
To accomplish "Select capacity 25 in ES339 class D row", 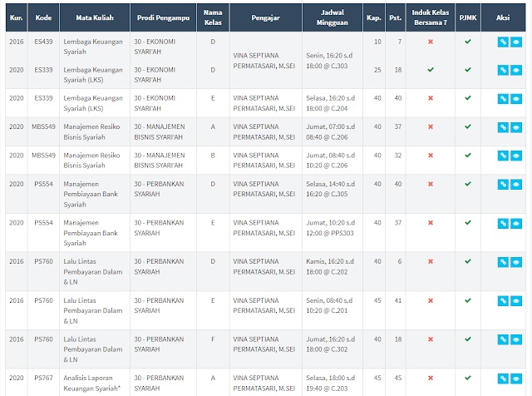I will [x=377, y=70].
